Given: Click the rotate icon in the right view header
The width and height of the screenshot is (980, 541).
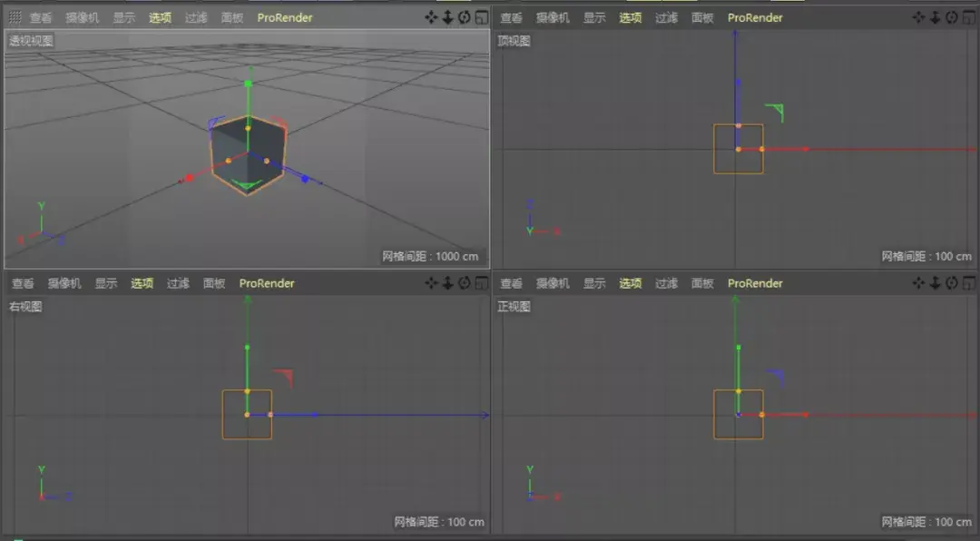Looking at the screenshot, I should [x=464, y=283].
